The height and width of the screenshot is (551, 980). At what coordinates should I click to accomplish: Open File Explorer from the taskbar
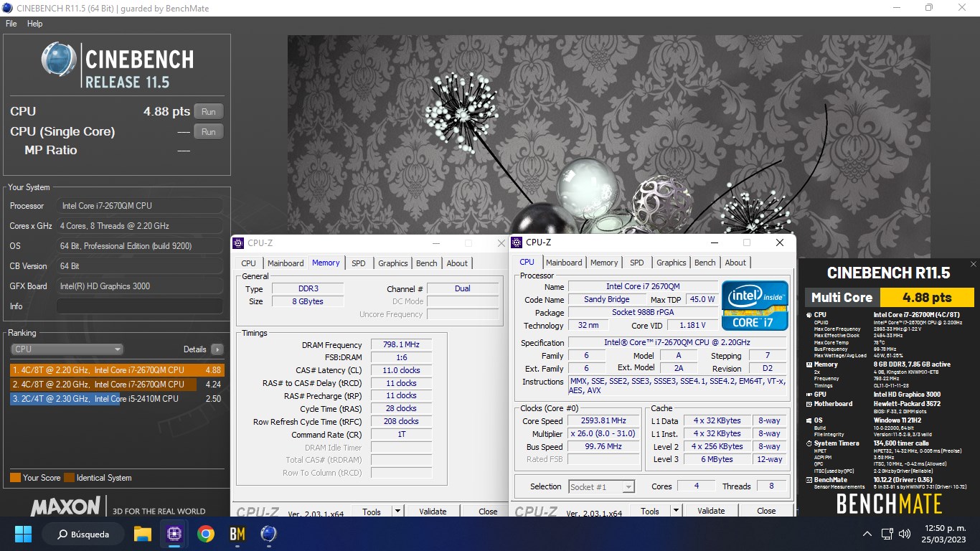pyautogui.click(x=143, y=534)
